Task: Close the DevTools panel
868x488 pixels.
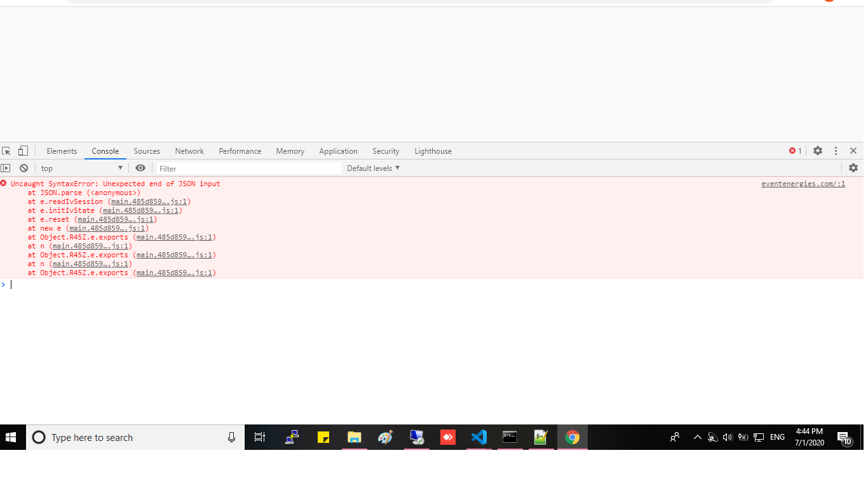Action: pyautogui.click(x=853, y=151)
